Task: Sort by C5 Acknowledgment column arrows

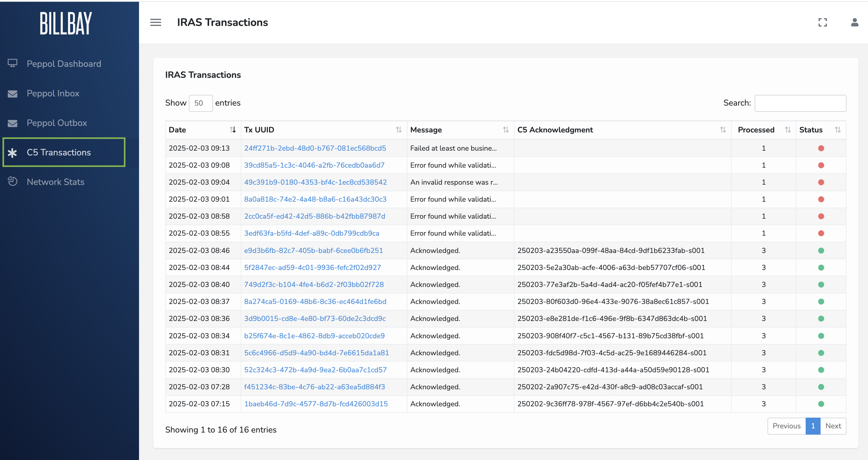Action: pyautogui.click(x=723, y=130)
